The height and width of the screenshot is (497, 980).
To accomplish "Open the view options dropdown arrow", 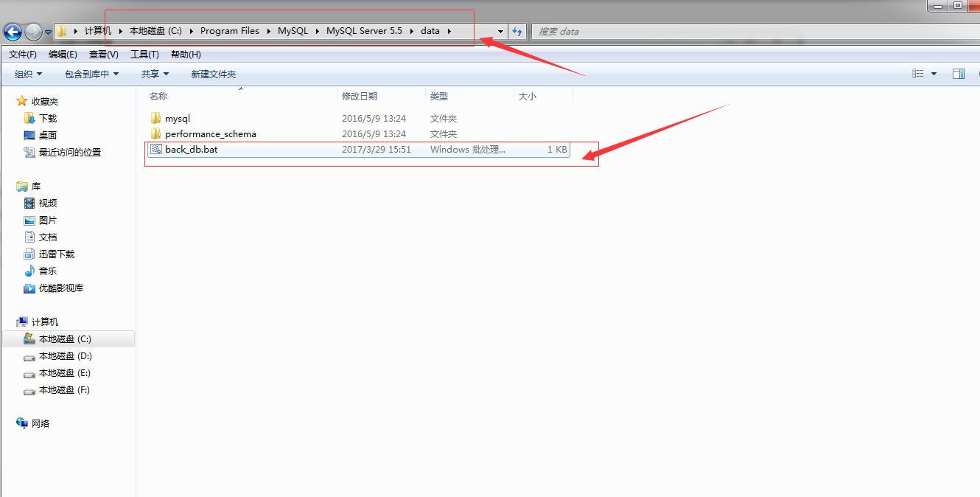I will [x=934, y=74].
